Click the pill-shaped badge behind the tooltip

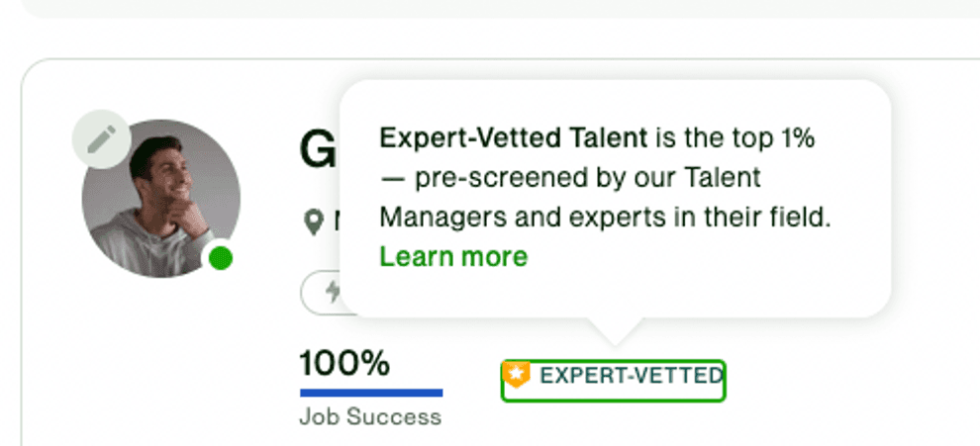click(x=322, y=293)
